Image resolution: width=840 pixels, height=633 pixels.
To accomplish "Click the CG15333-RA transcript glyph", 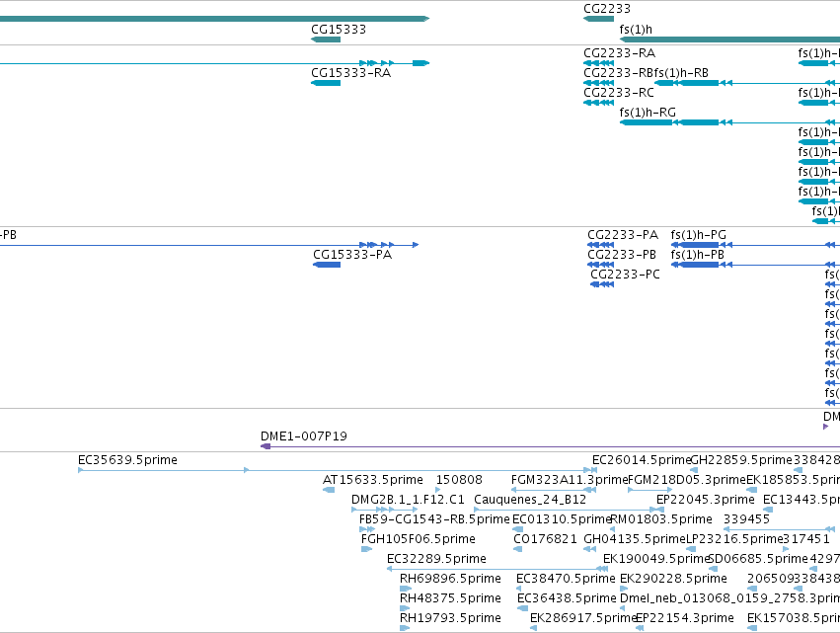I will point(326,83).
